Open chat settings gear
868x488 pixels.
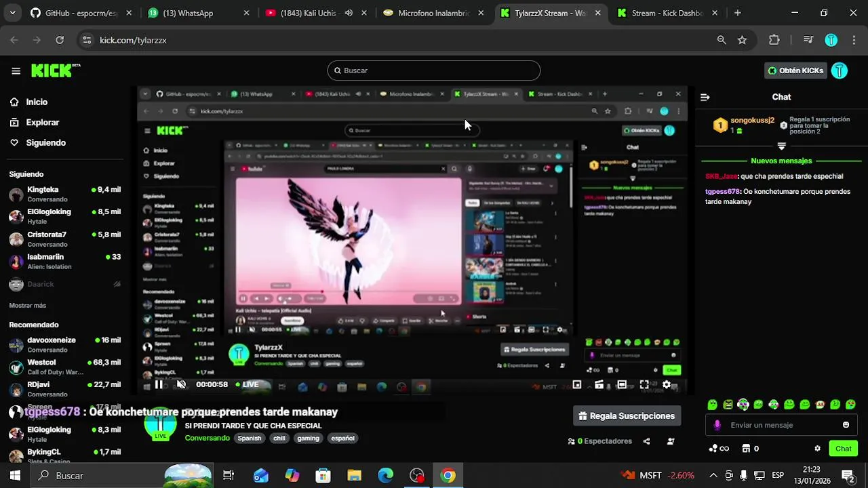click(x=817, y=448)
